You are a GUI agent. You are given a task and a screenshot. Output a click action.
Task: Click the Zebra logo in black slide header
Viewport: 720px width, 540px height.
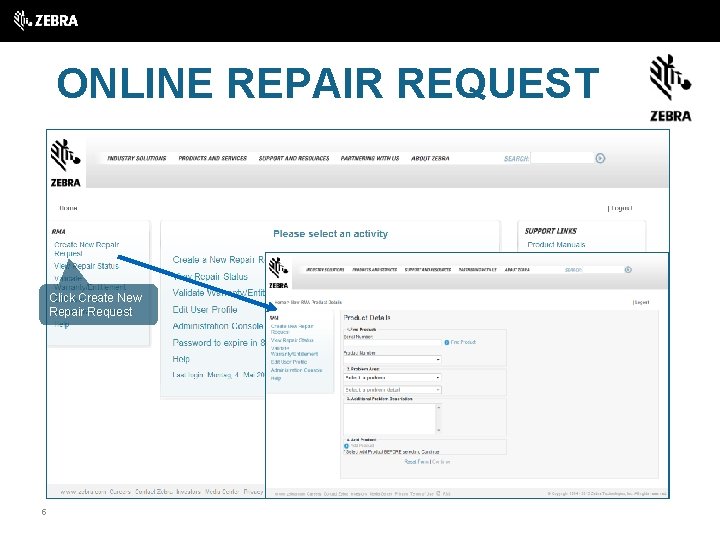click(x=45, y=20)
